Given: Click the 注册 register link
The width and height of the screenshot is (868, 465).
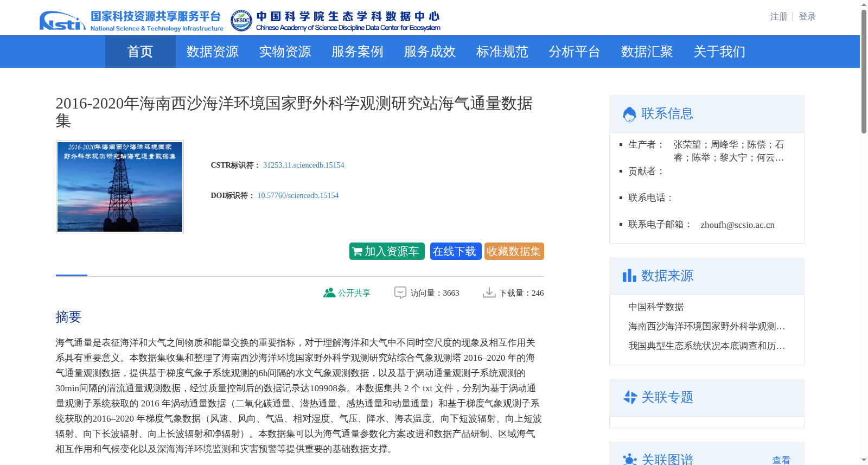Looking at the screenshot, I should (778, 17).
